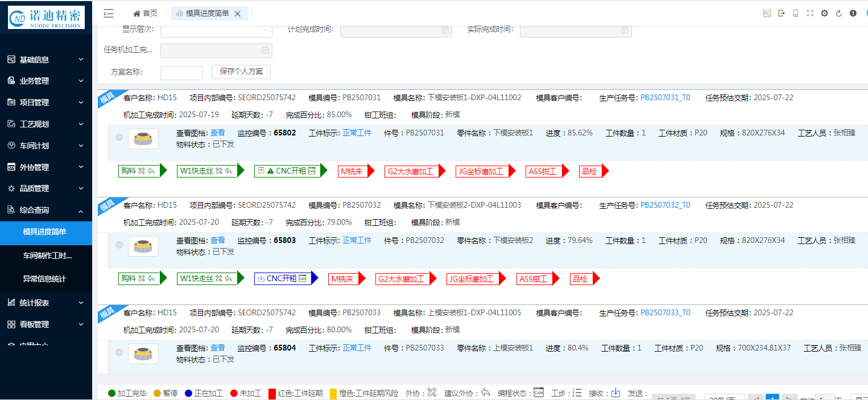Open the 显示层次 dropdown
Image resolution: width=868 pixels, height=400 pixels.
pyautogui.click(x=216, y=30)
